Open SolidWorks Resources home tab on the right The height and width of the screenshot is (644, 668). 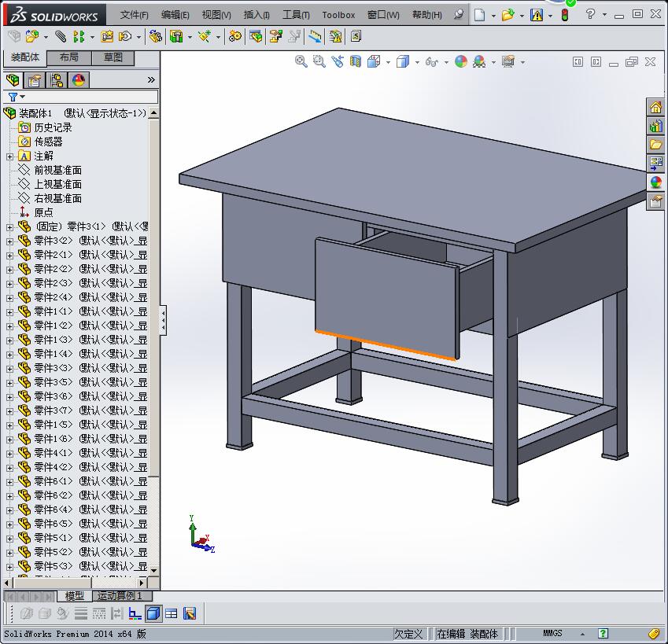pyautogui.click(x=655, y=107)
